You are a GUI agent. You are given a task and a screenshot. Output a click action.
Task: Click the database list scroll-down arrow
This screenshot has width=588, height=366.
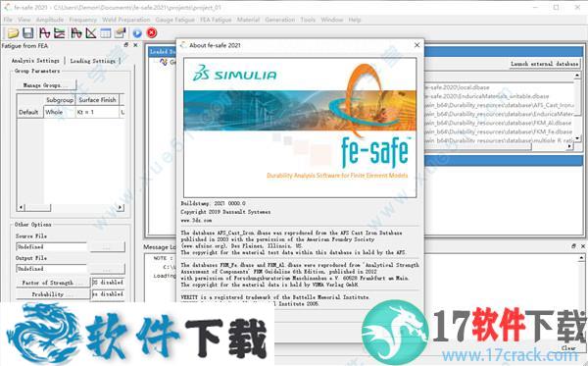point(577,138)
